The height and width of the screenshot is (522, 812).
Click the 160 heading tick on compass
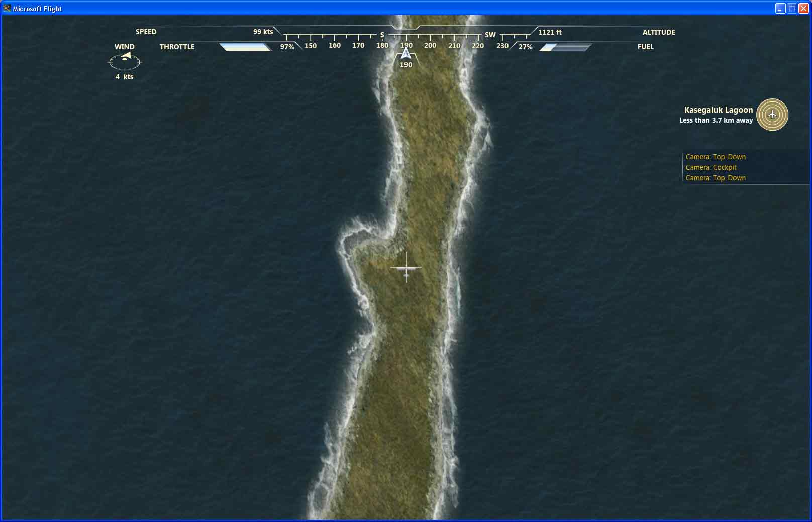tap(334, 45)
